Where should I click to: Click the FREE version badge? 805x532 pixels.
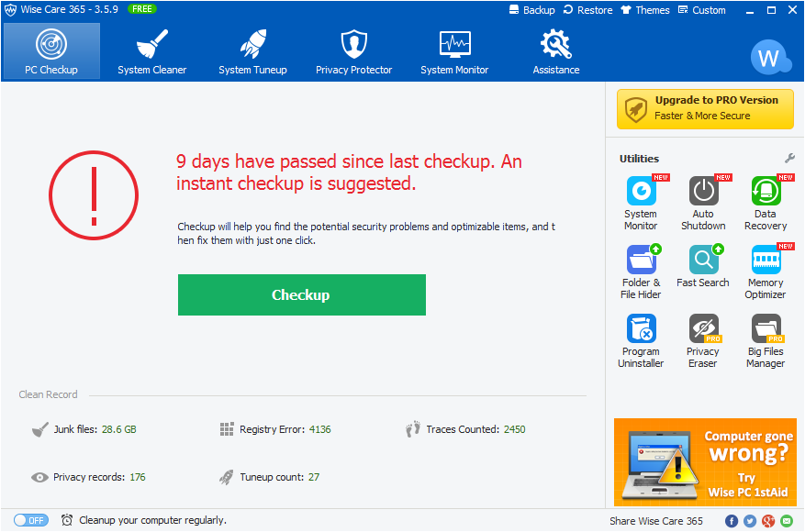click(142, 9)
